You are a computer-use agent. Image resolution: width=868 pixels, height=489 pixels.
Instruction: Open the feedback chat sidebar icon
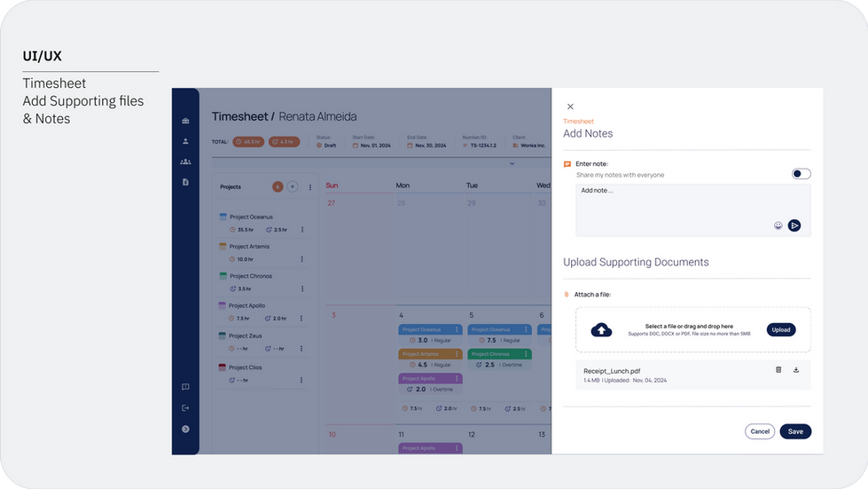[x=185, y=387]
